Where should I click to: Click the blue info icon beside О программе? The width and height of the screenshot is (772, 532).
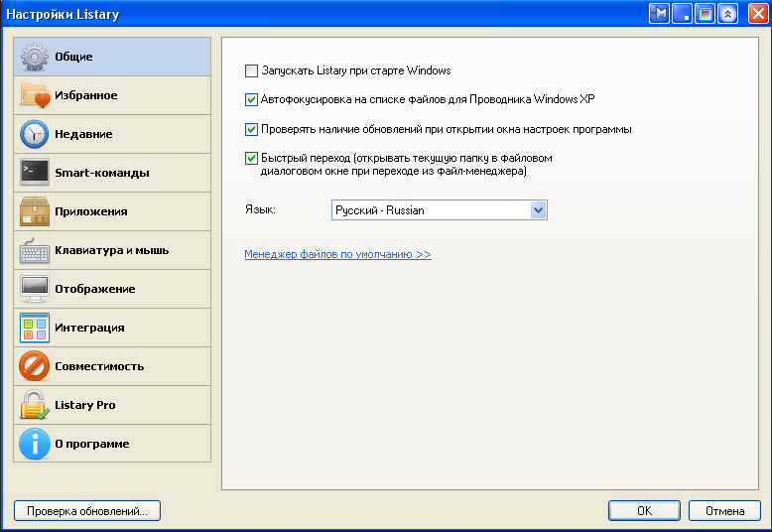coord(35,444)
